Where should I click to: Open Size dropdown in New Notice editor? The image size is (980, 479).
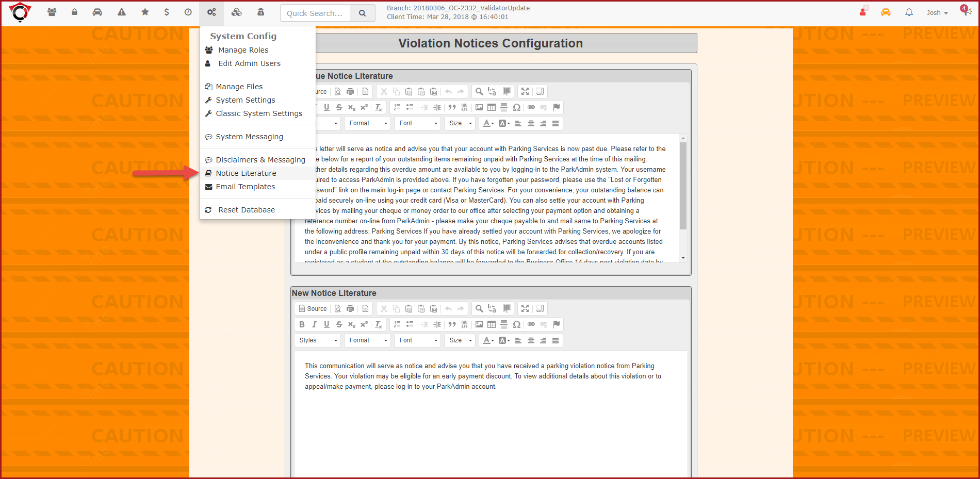(460, 340)
